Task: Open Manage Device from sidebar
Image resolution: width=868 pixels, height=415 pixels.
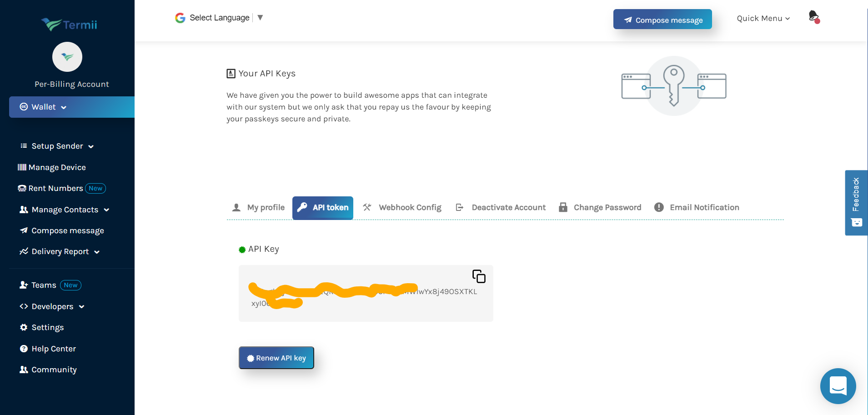Action: [x=52, y=167]
